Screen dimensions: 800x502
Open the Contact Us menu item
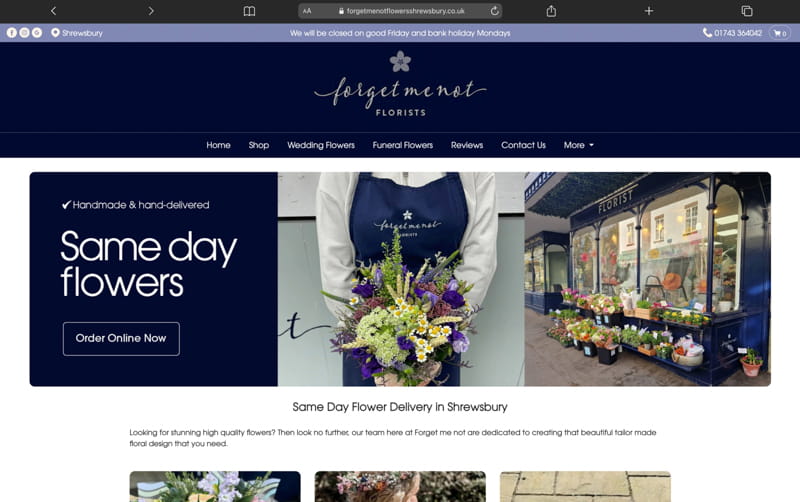pos(523,145)
